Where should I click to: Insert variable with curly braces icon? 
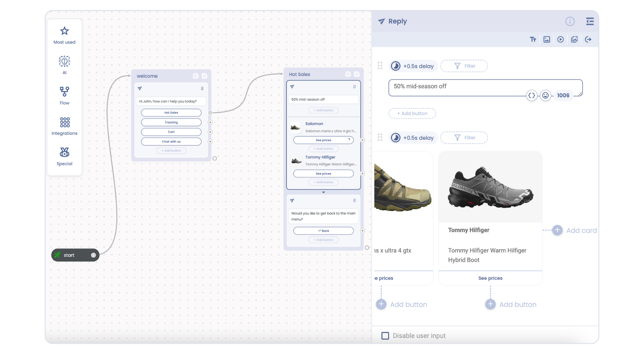click(532, 95)
